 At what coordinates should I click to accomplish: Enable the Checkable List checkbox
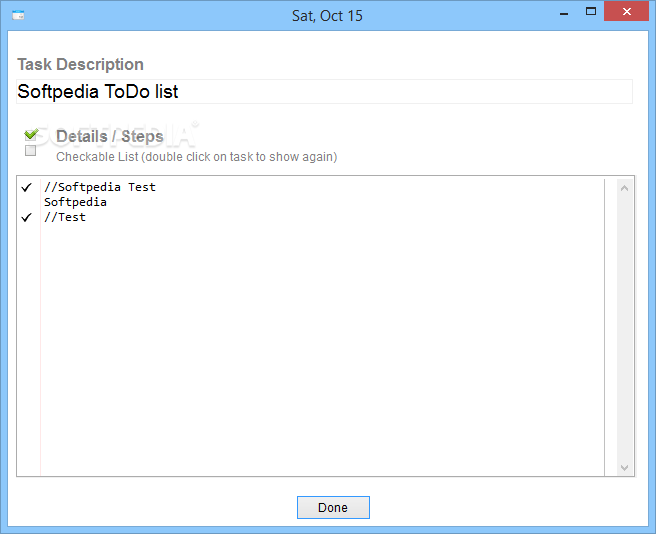(31, 151)
